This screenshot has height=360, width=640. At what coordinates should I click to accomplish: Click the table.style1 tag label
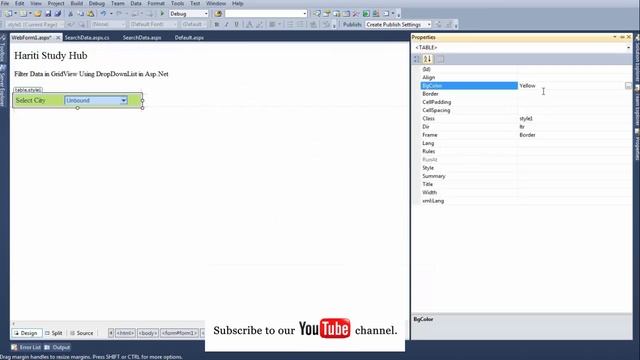[28, 90]
